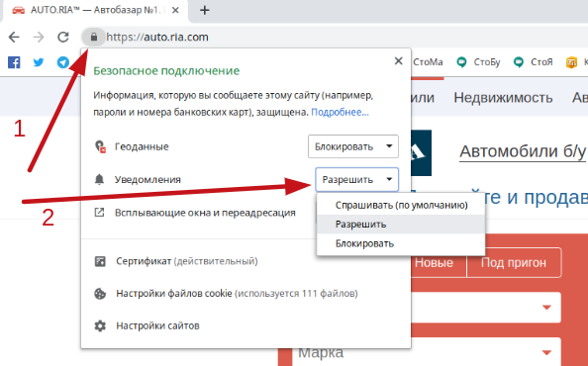Open a new tab with the plus button

pyautogui.click(x=204, y=10)
